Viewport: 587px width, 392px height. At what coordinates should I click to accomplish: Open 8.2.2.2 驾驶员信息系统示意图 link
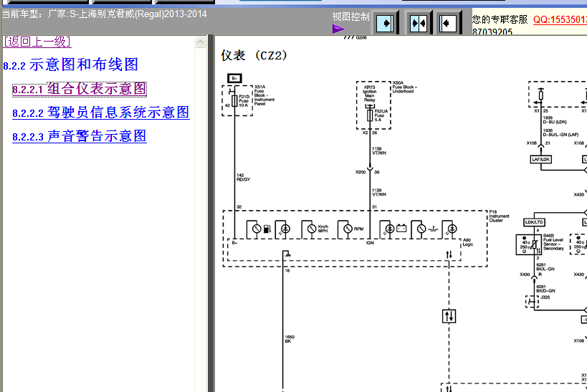(100, 113)
